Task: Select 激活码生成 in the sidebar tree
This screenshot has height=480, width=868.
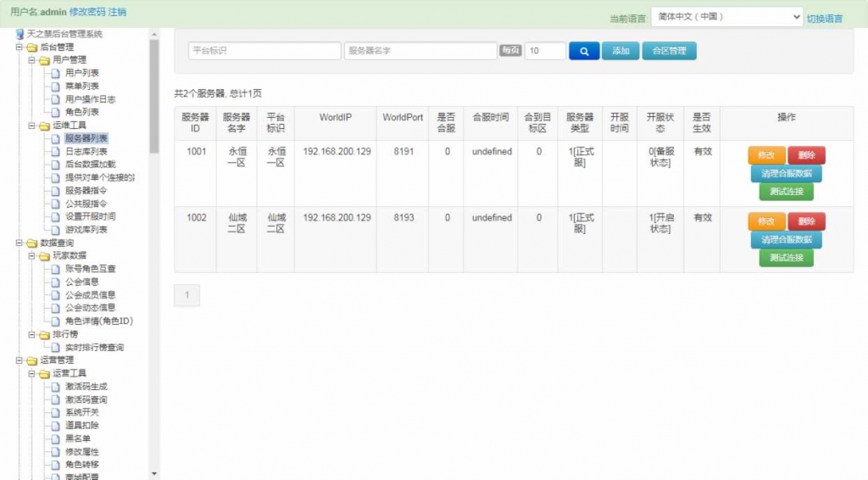Action: (86, 387)
